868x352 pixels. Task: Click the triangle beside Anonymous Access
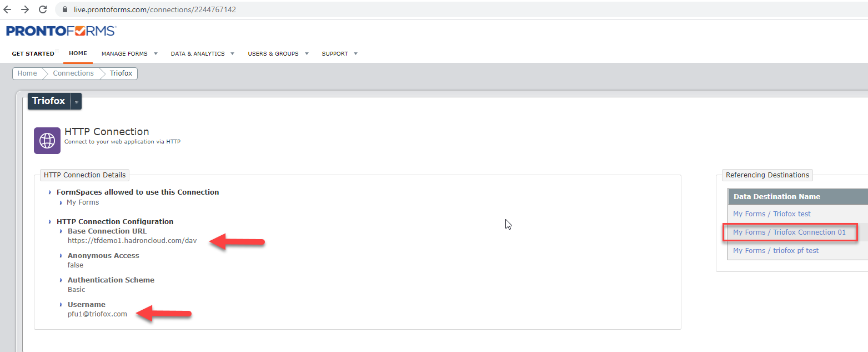click(61, 256)
